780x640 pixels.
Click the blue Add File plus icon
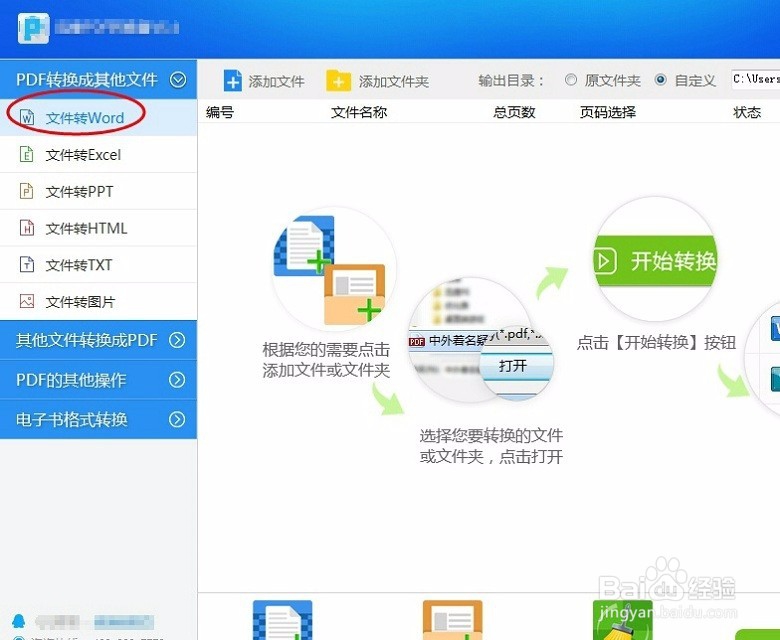(232, 81)
